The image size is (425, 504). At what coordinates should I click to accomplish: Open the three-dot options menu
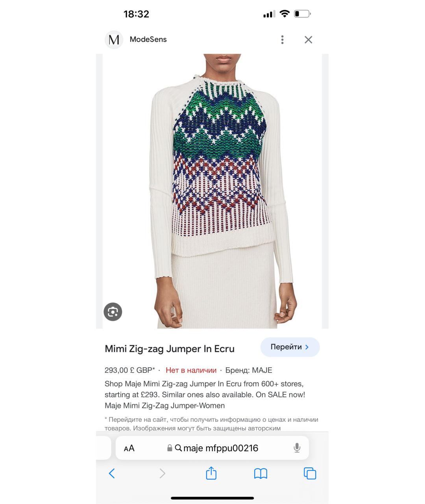point(282,39)
